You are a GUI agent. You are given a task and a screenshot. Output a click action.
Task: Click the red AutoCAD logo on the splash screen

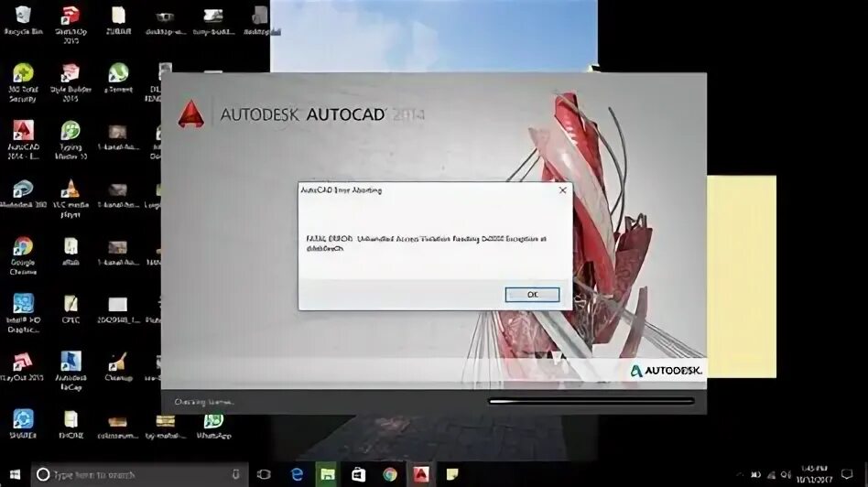pos(191,114)
